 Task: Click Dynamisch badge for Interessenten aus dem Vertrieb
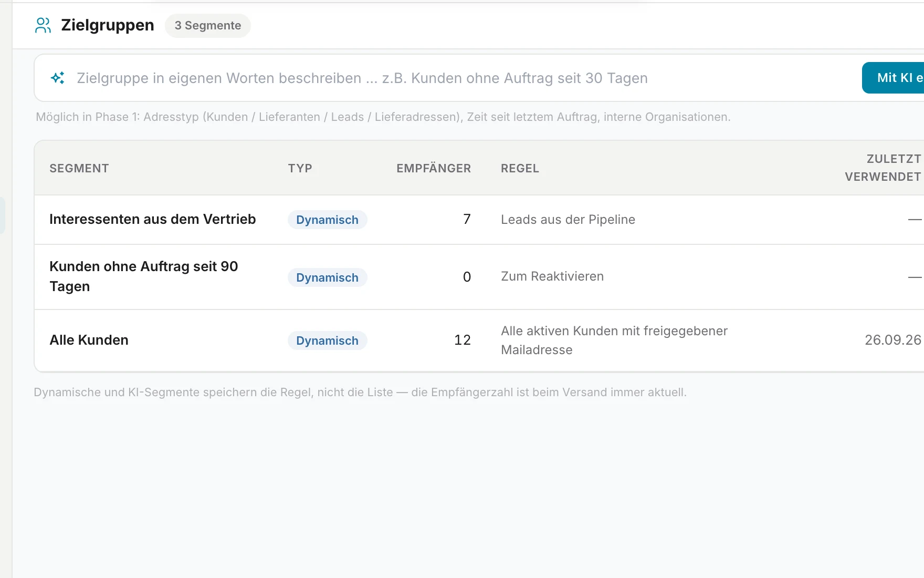tap(328, 220)
